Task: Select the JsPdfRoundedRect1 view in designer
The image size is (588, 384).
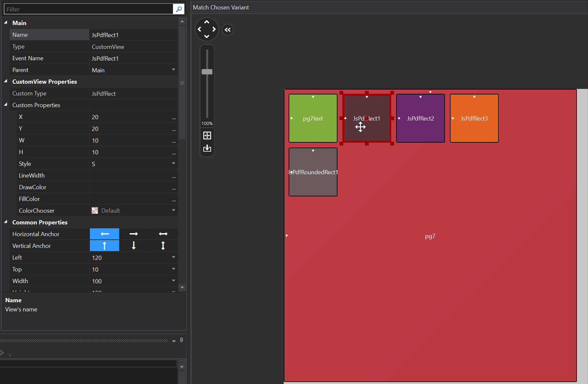Action: point(313,172)
